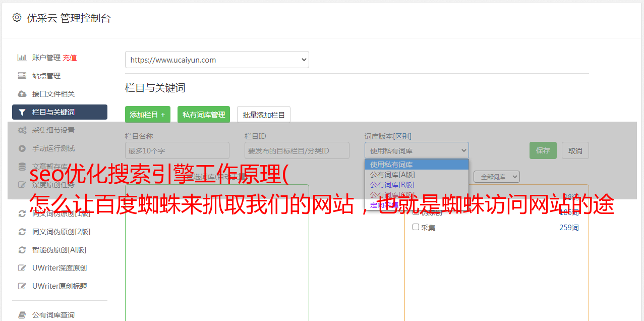Screen dimensions: 644x321
Task: Open the site URL dropdown https://www.ucaiyun.com
Action: pyautogui.click(x=217, y=60)
